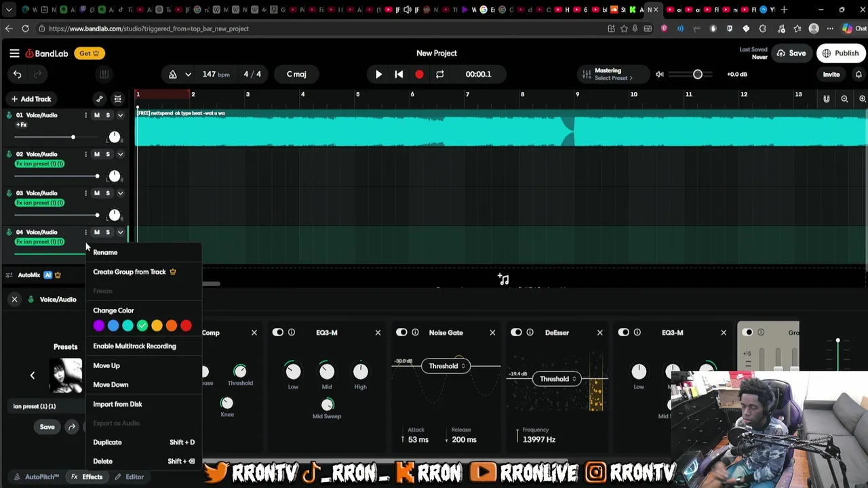The image size is (868, 488).
Task: Open the three-dot menu on track 02
Action: [x=85, y=155]
